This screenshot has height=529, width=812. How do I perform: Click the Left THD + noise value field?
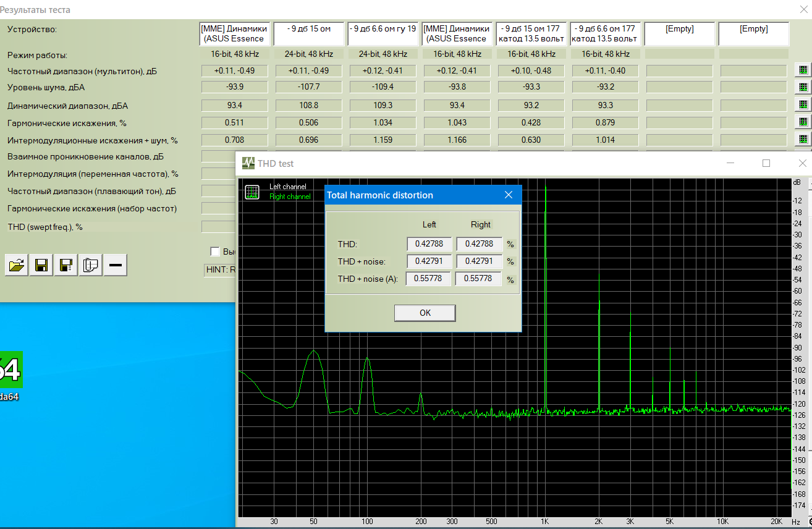(x=429, y=261)
